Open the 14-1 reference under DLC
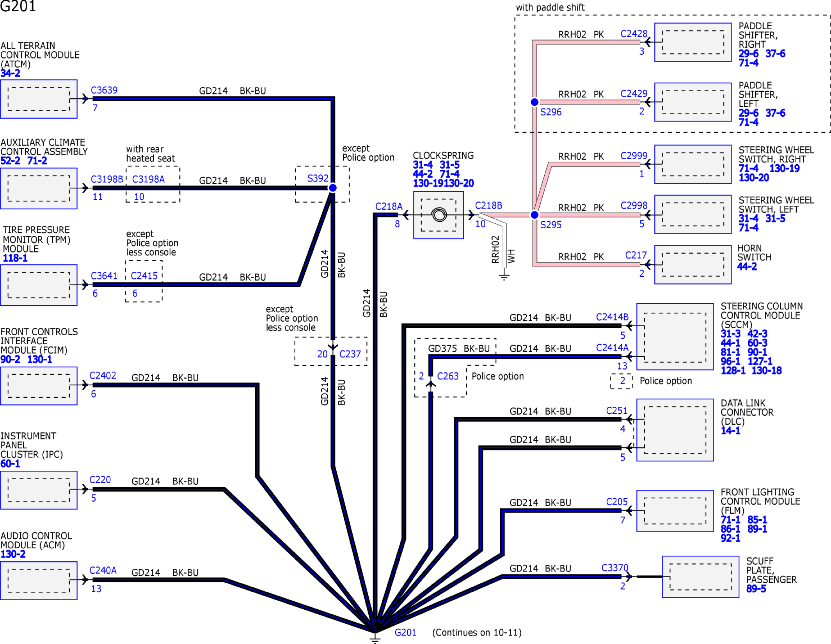This screenshot has width=831, height=644. click(730, 431)
